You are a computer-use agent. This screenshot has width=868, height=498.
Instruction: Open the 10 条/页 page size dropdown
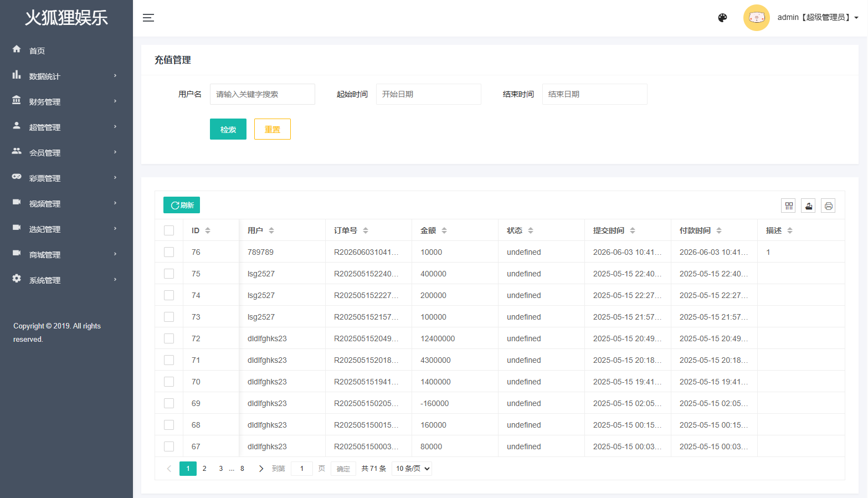[x=412, y=469]
